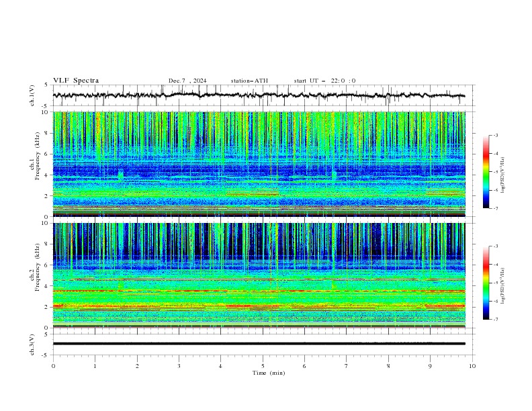Click the '-7' label on ch.2 color scale
Screen dimensions: 532x411
coord(496,320)
